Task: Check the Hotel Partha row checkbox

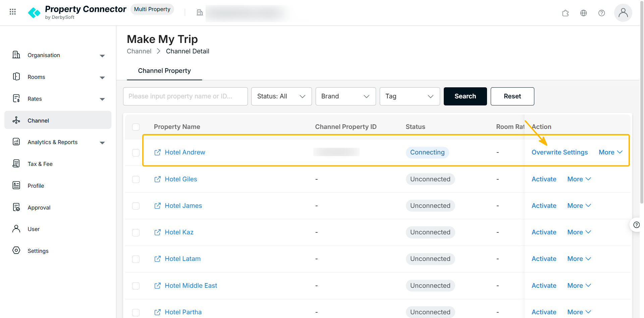Action: tap(136, 312)
